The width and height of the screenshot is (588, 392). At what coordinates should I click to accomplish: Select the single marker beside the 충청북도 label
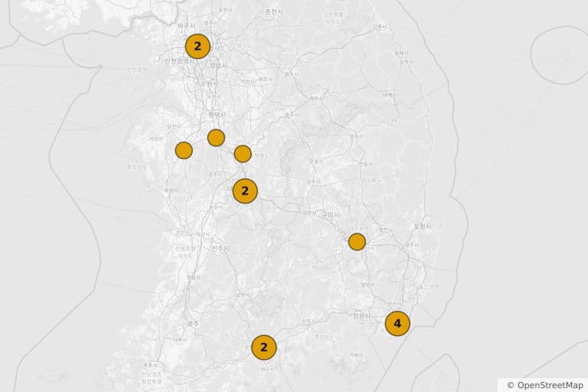point(243,154)
